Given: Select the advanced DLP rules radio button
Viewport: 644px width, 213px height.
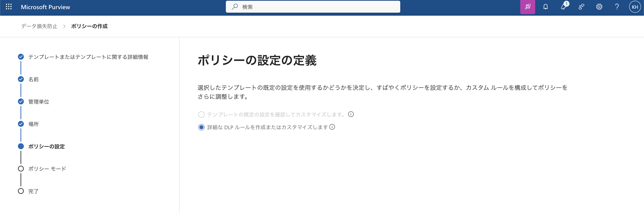Looking at the screenshot, I should tap(201, 127).
